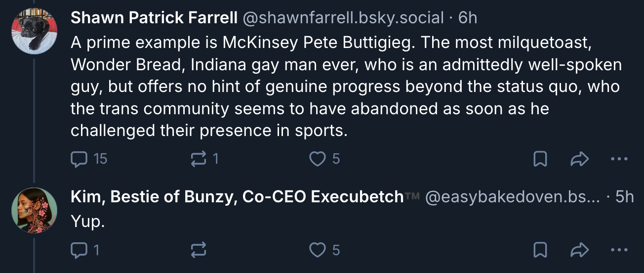Open the 6h timestamp permalink
Image resolution: width=644 pixels, height=273 pixels.
click(x=468, y=18)
